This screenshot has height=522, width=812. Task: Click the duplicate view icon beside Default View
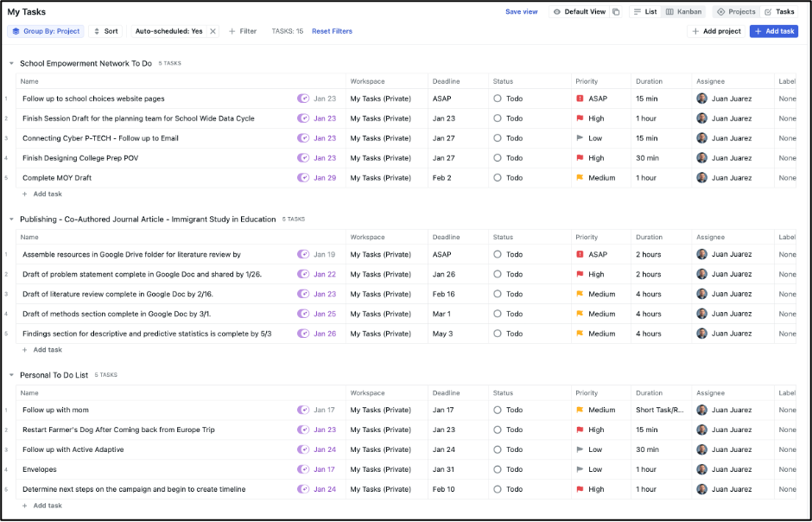click(616, 12)
